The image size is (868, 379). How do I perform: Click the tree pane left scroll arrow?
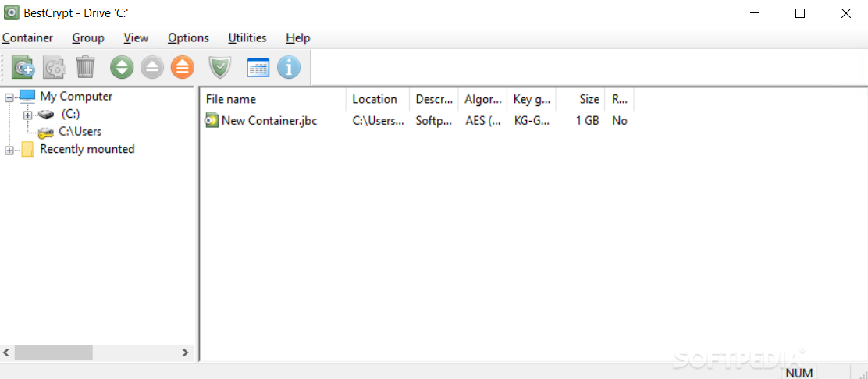tap(7, 352)
